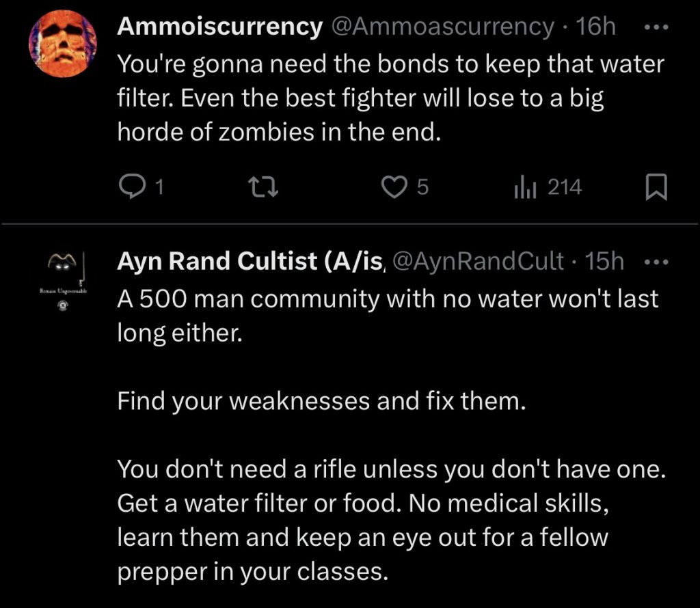
Task: View Ammoiscurrency's orange mask profile picture
Action: click(63, 43)
